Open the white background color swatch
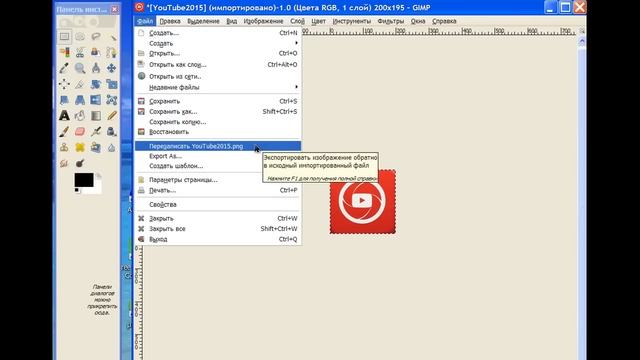The image size is (640, 360). point(98,189)
